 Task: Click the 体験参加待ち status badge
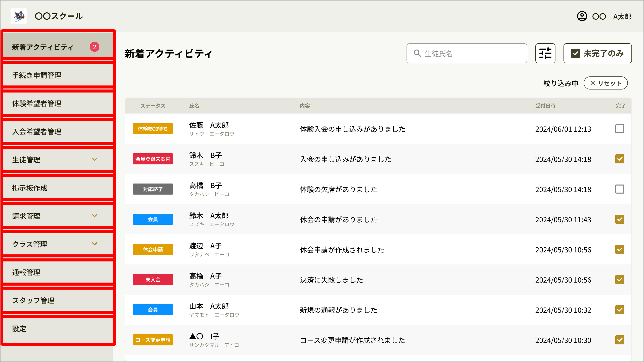[x=153, y=129]
